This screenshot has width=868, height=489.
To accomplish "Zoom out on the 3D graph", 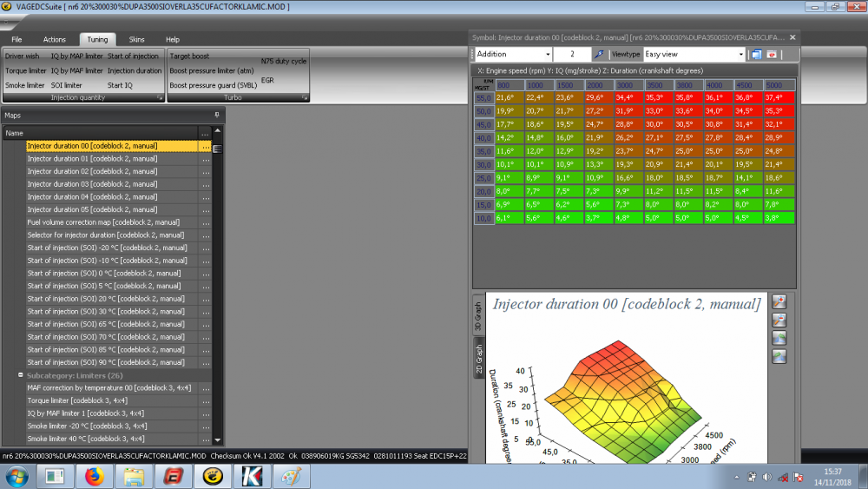I will (x=779, y=320).
